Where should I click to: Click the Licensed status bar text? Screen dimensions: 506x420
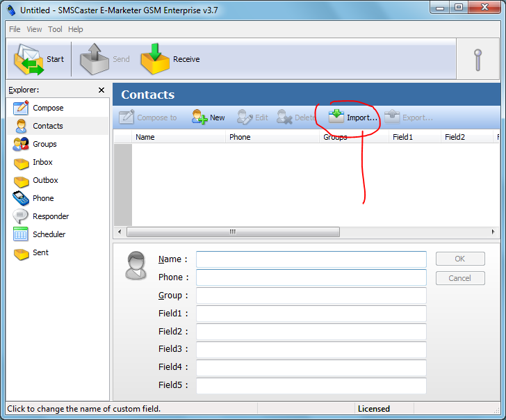pos(374,409)
